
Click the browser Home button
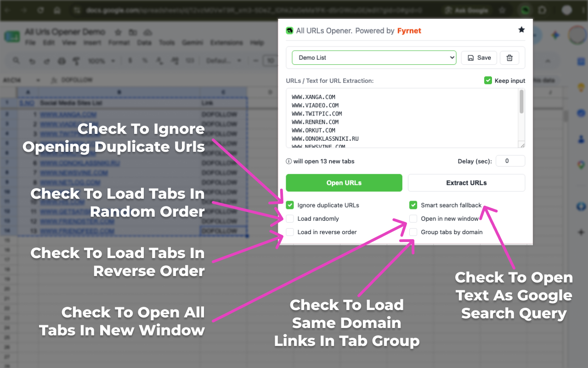click(57, 10)
